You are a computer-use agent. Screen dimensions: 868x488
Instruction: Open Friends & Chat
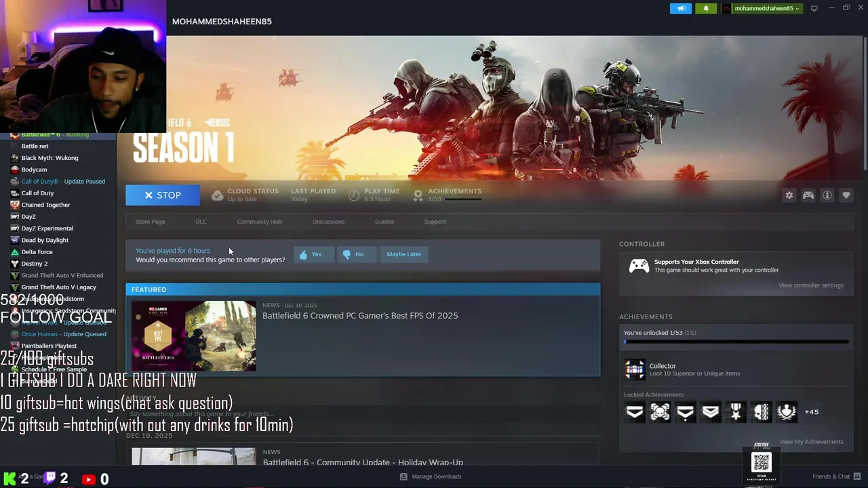[x=837, y=476]
